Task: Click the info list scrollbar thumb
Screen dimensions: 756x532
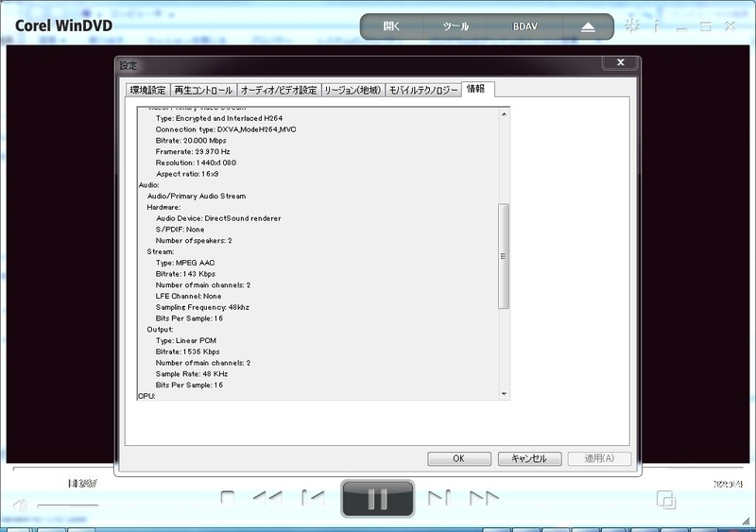Action: pyautogui.click(x=504, y=256)
